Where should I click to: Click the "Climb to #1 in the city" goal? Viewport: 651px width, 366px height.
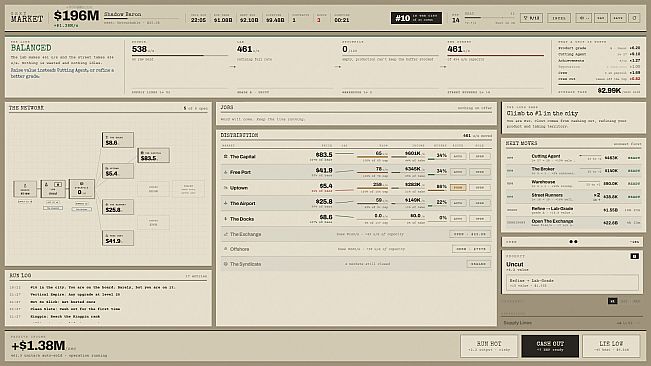point(542,113)
